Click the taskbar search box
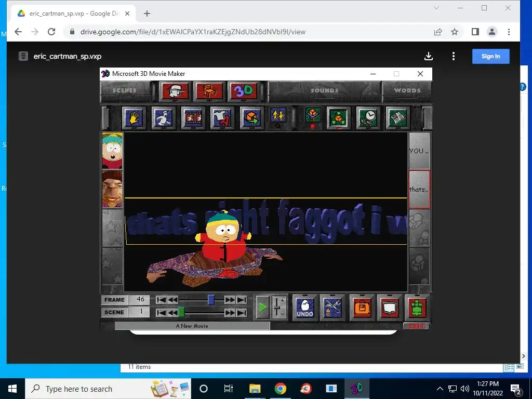The image size is (532, 399). click(x=108, y=389)
